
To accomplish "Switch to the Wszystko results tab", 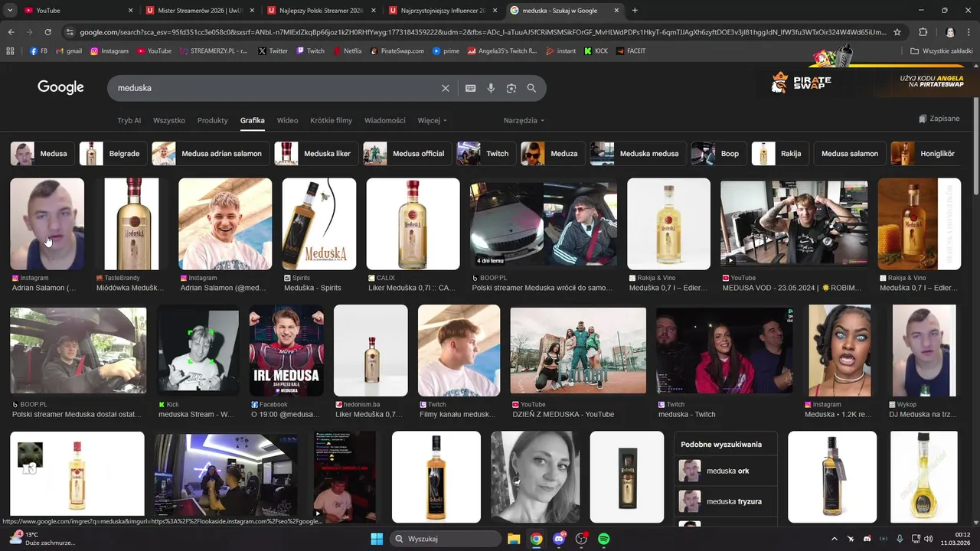I will coord(169,120).
